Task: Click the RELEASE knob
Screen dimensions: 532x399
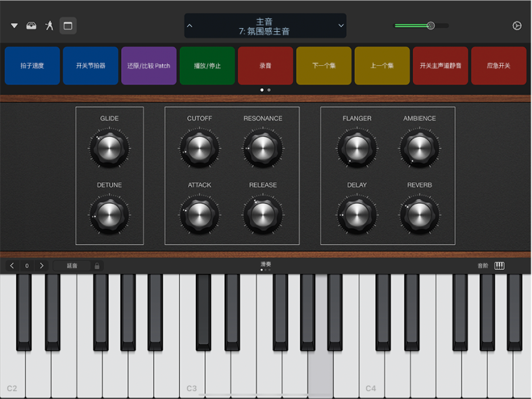Action: (x=263, y=215)
